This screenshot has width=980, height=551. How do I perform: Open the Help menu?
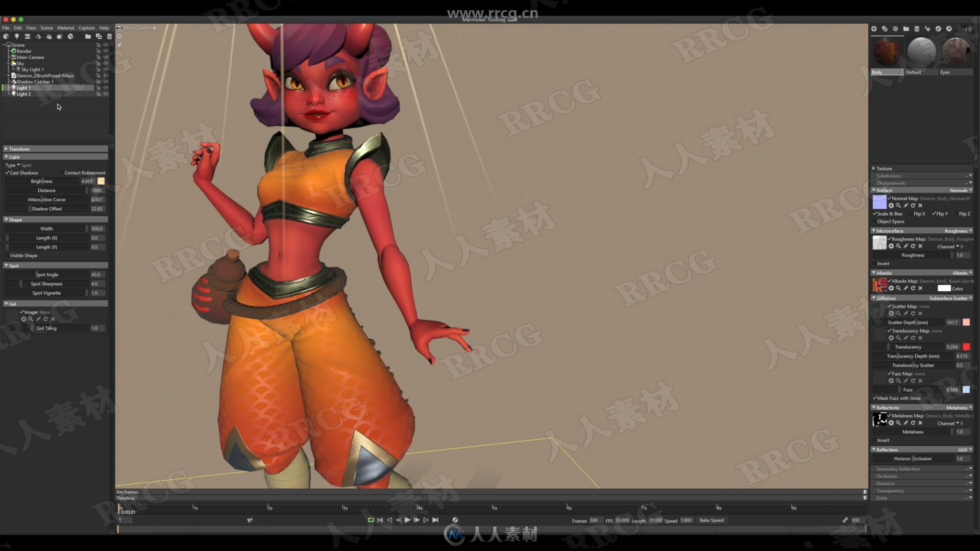click(x=104, y=28)
